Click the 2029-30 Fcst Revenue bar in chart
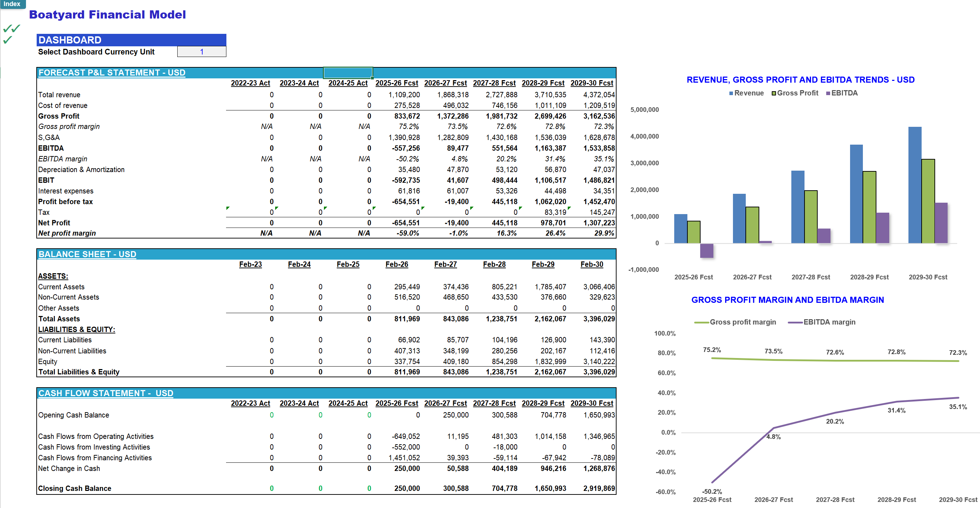Image resolution: width=980 pixels, height=508 pixels. (x=915, y=185)
